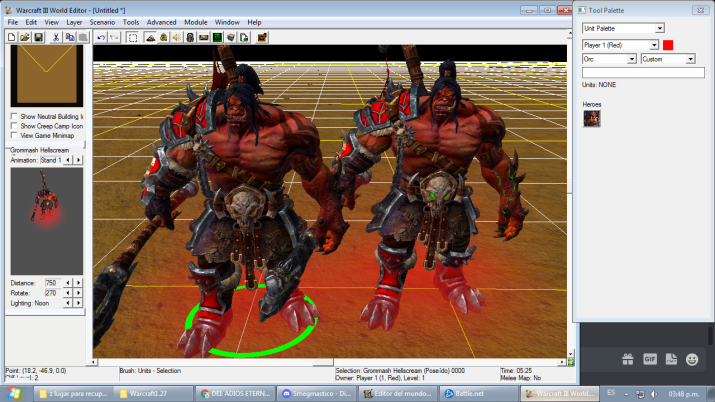
Task: Switch to Warcraft1.27 taskbar window
Action: pos(153,393)
